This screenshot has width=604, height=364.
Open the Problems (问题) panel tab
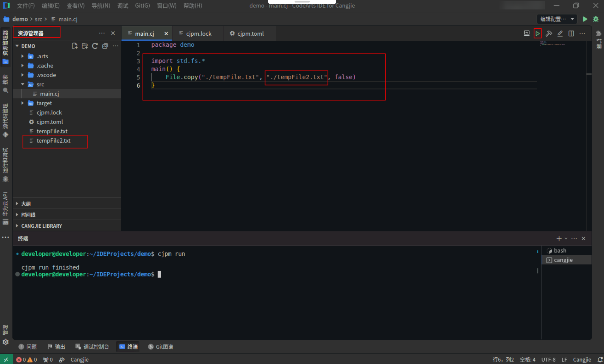click(x=28, y=347)
